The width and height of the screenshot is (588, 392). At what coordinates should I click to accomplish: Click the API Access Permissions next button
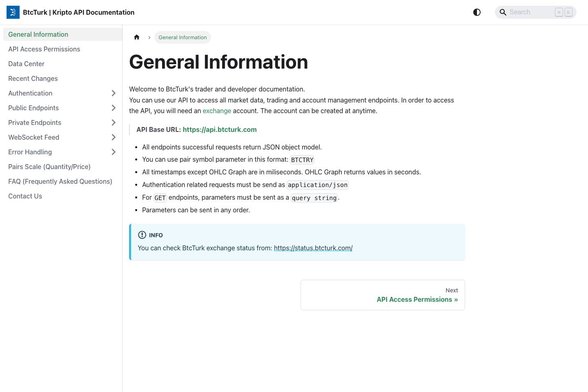click(417, 299)
